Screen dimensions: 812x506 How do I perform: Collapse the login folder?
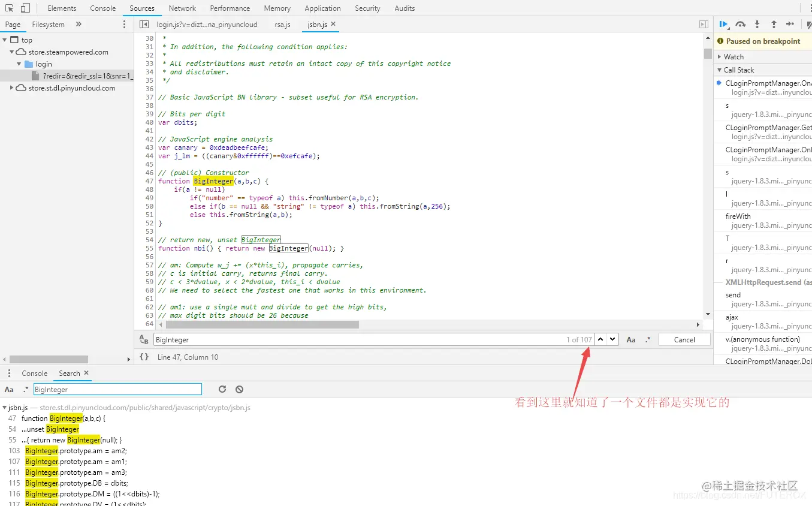coord(19,64)
